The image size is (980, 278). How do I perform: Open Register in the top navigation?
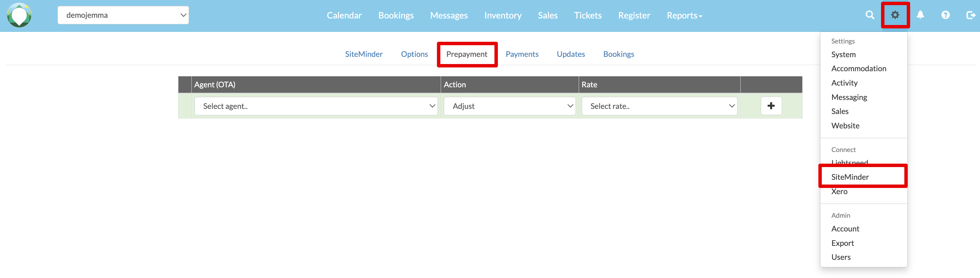tap(634, 15)
